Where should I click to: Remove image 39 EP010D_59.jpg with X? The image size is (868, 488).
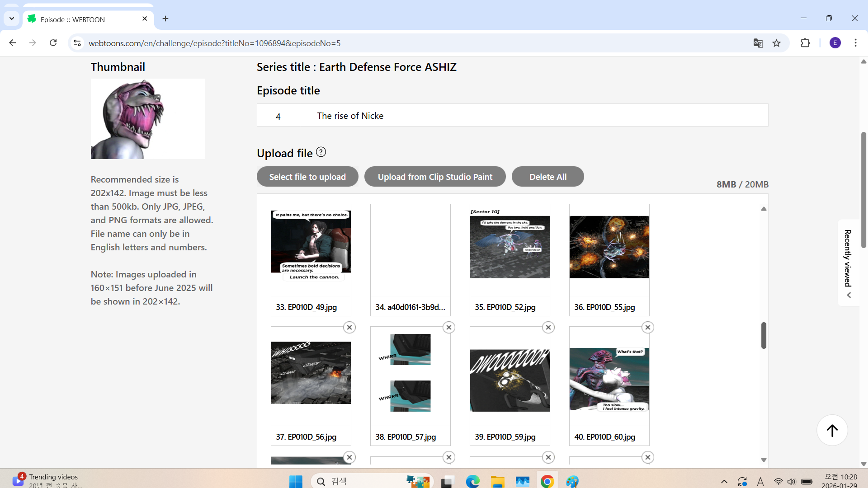coord(548,328)
